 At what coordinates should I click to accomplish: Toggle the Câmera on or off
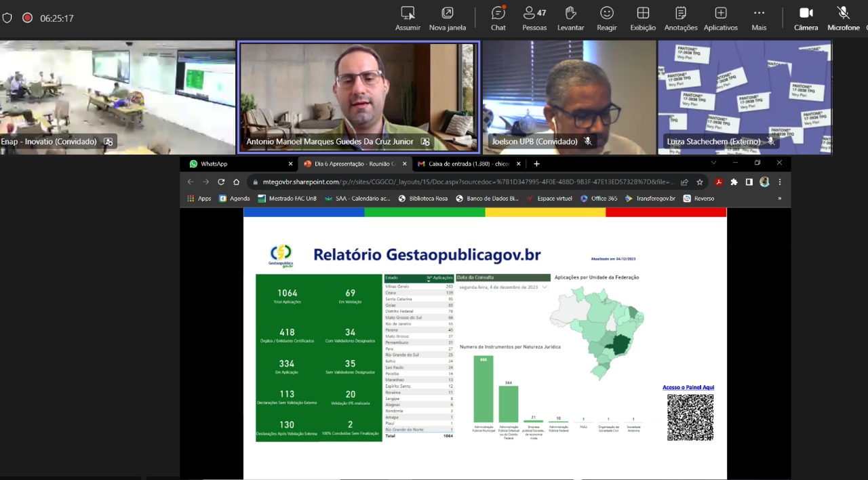[806, 18]
